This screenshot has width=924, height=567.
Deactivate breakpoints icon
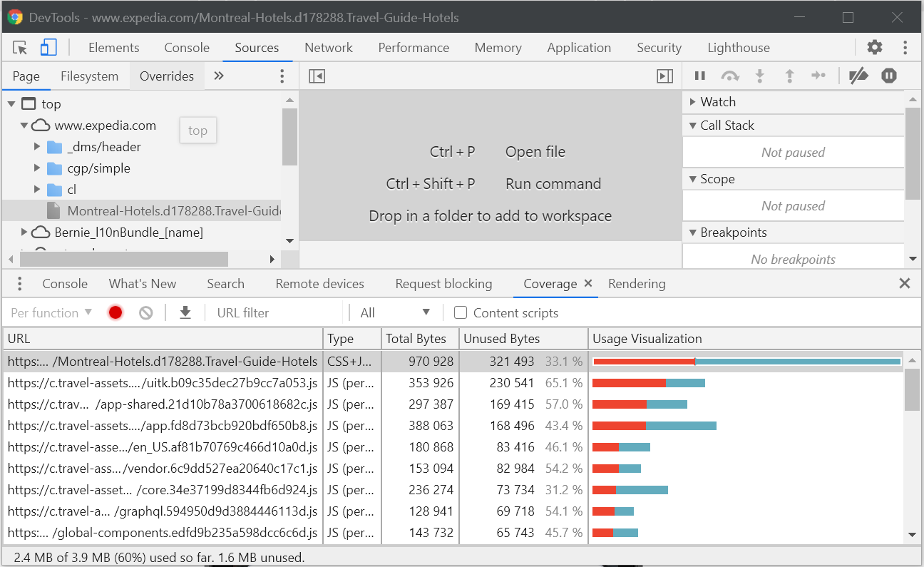click(858, 76)
